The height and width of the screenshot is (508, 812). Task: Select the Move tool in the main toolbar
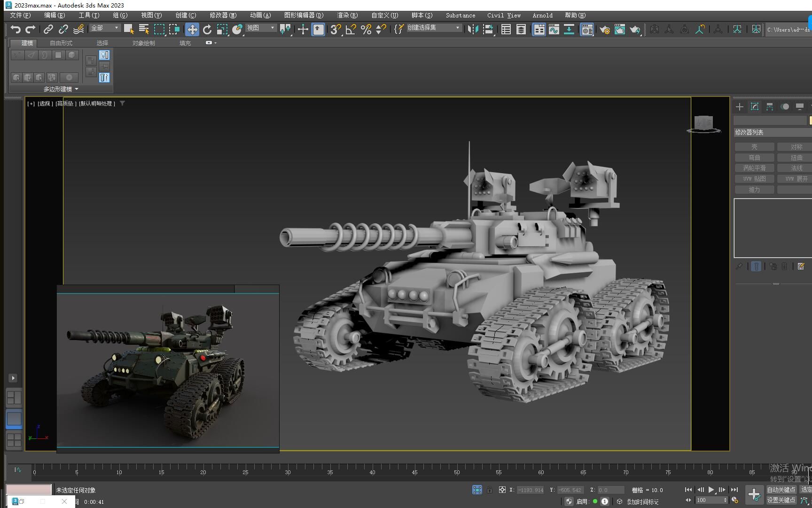click(192, 29)
